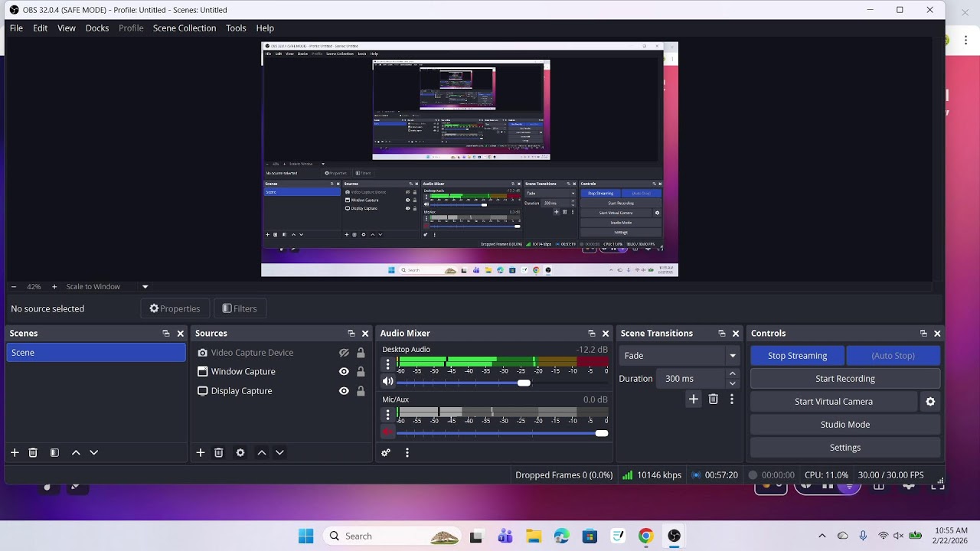980x551 pixels.
Task: Open Windows Start button on taskbar
Action: [305, 536]
